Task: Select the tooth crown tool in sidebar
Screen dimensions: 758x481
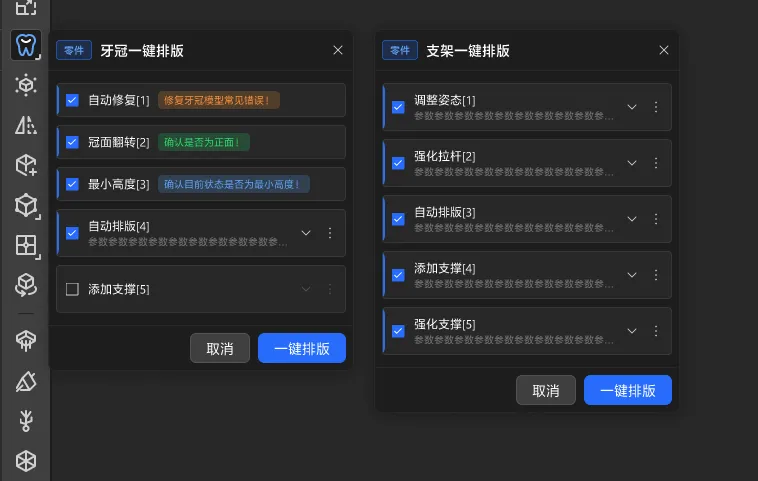Action: click(x=26, y=45)
